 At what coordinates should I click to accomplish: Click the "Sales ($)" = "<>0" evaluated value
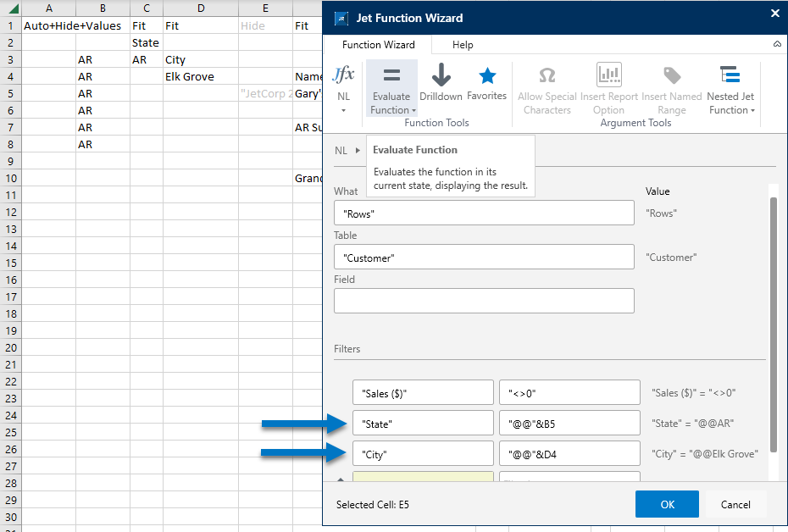pos(693,393)
